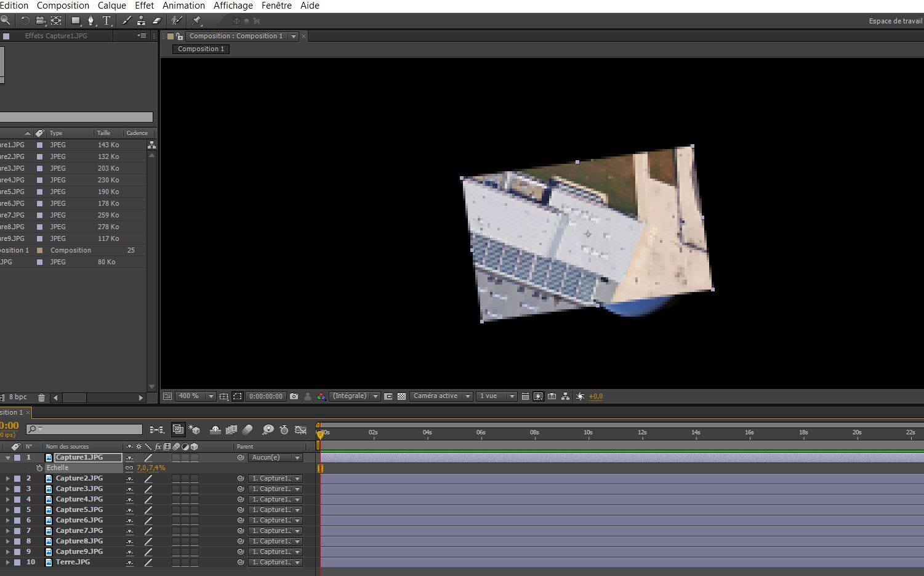924x576 pixels.
Task: Select the Eraser tool
Action: (156, 20)
